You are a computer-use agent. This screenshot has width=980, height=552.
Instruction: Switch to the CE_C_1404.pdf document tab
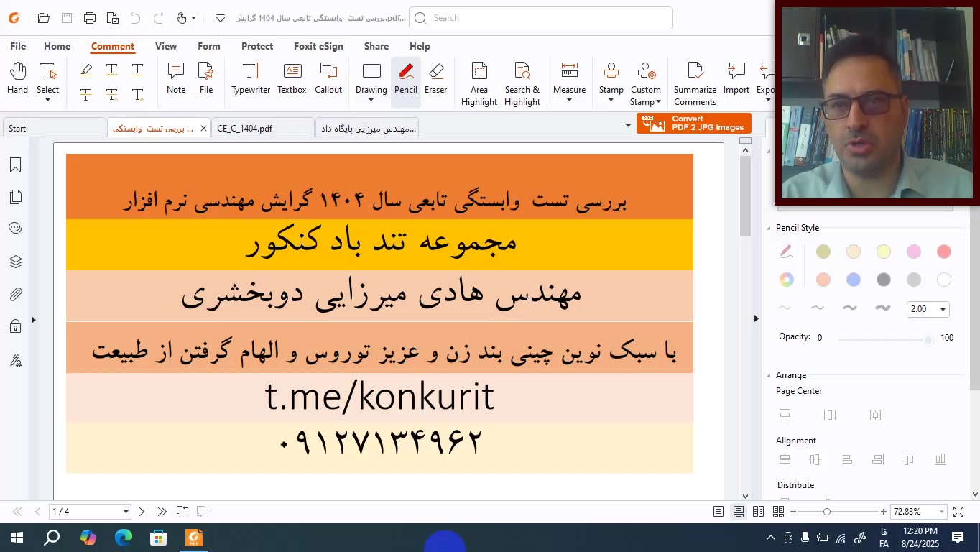coord(263,129)
